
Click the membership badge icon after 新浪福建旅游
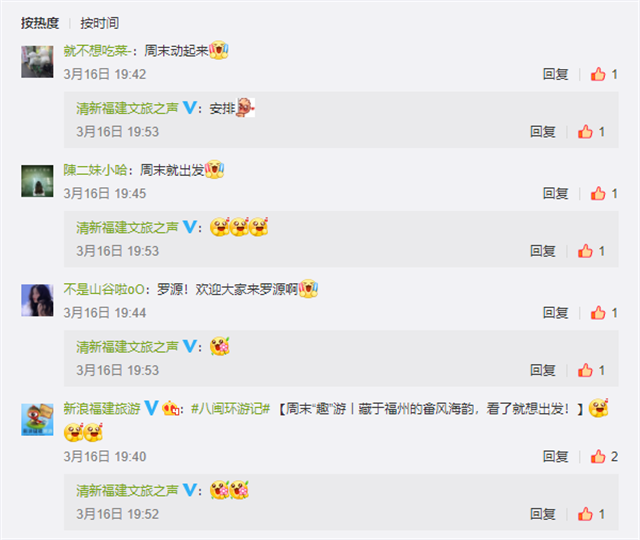[171, 408]
